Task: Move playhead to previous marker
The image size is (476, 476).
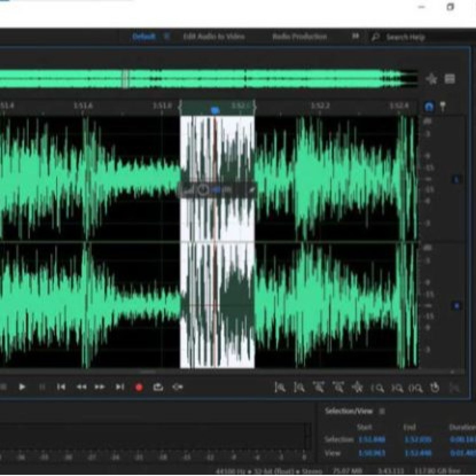Action: pyautogui.click(x=61, y=387)
